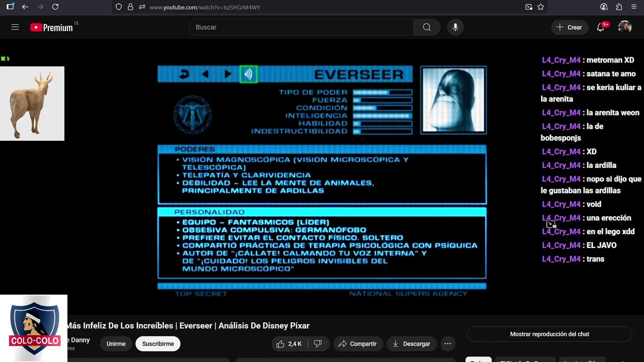
Task: Open the tracking protection shield icon
Action: (x=119, y=7)
